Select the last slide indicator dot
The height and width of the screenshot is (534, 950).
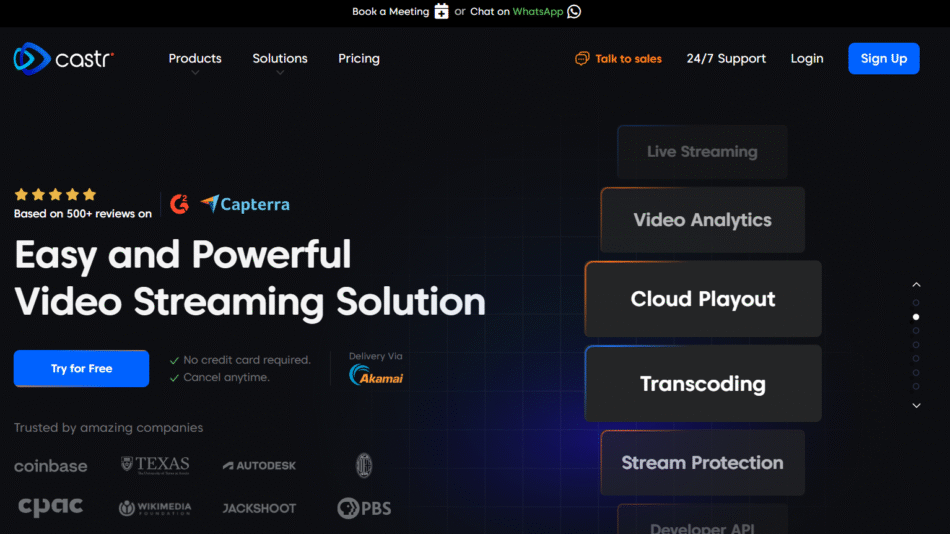point(916,386)
